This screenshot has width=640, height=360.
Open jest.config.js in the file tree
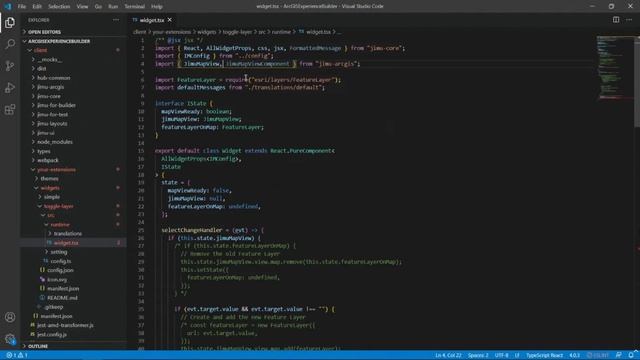pos(73,335)
